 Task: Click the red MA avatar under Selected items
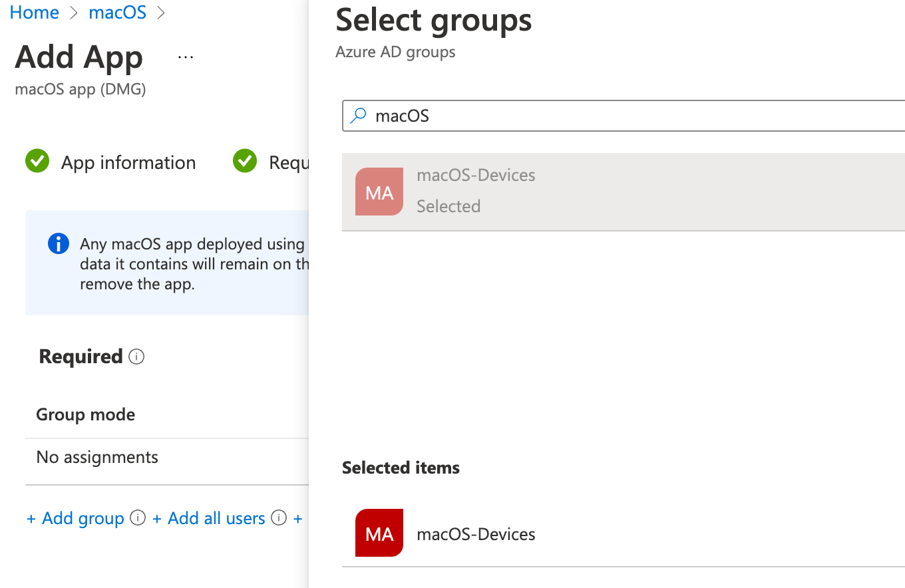pyautogui.click(x=379, y=533)
